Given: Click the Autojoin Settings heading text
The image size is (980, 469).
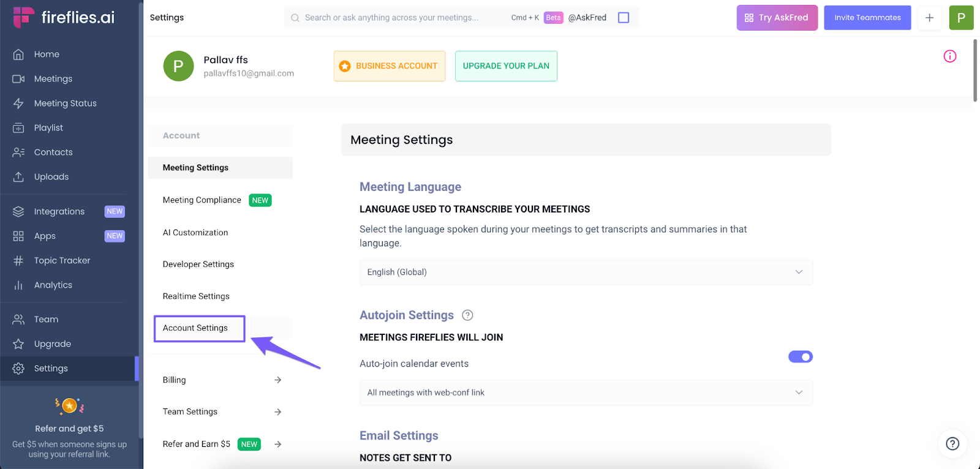Looking at the screenshot, I should tap(407, 315).
